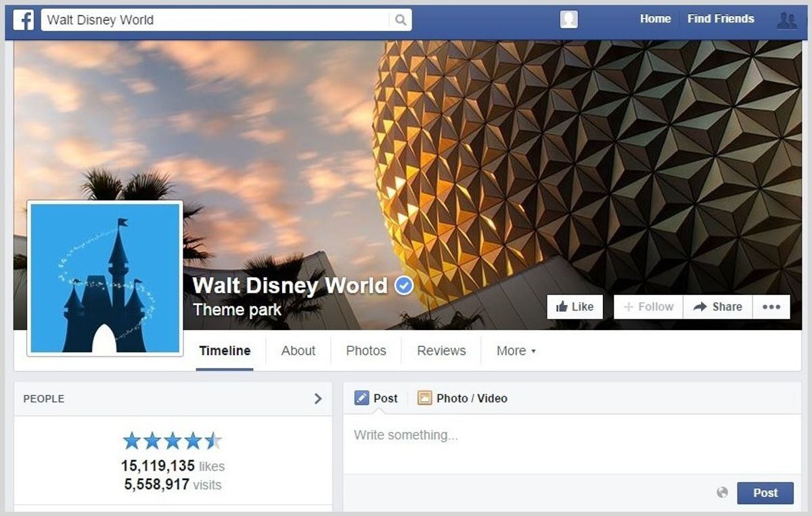The image size is (812, 516).
Task: Switch to the About tab
Action: 298,351
